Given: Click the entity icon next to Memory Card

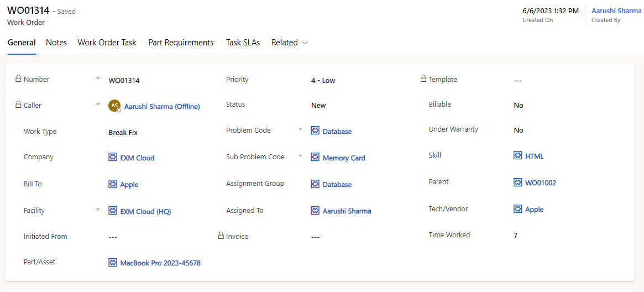Looking at the screenshot, I should 315,158.
